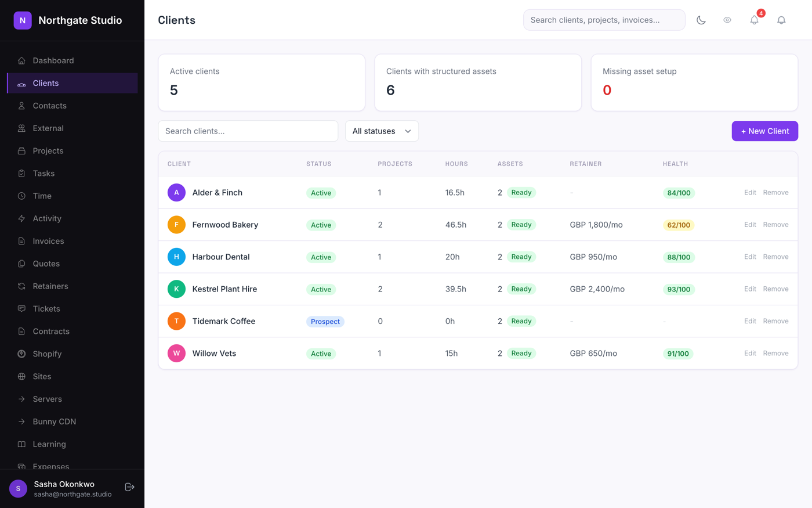Image resolution: width=812 pixels, height=508 pixels.
Task: Open the All statuses dropdown
Action: [x=382, y=131]
